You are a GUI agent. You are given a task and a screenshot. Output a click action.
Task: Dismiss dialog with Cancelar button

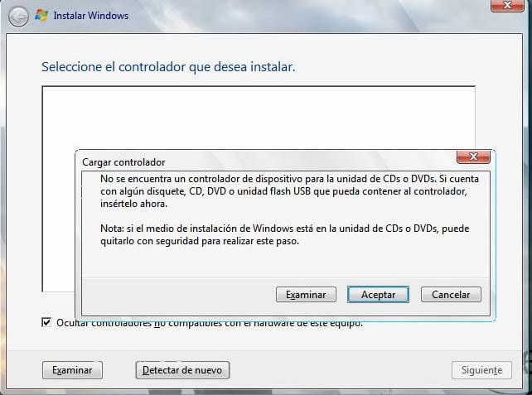451,294
